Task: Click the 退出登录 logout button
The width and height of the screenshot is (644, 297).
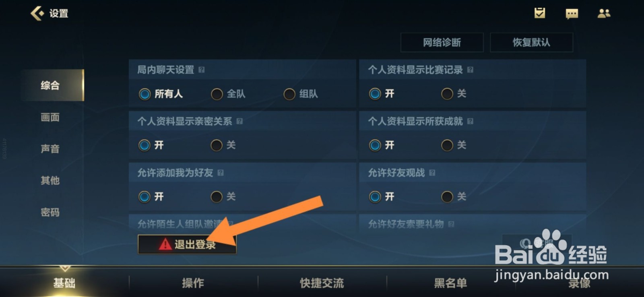Action: (x=187, y=244)
